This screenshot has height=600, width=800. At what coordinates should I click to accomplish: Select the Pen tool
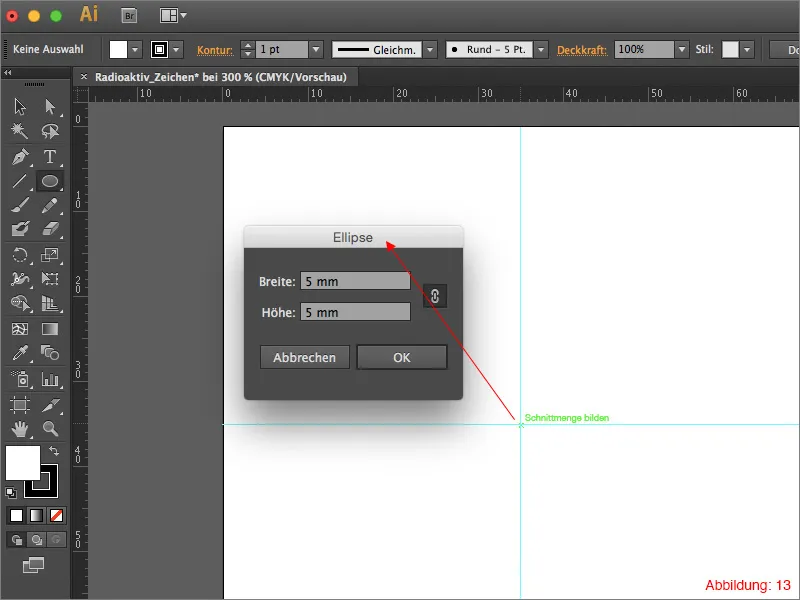click(x=20, y=157)
